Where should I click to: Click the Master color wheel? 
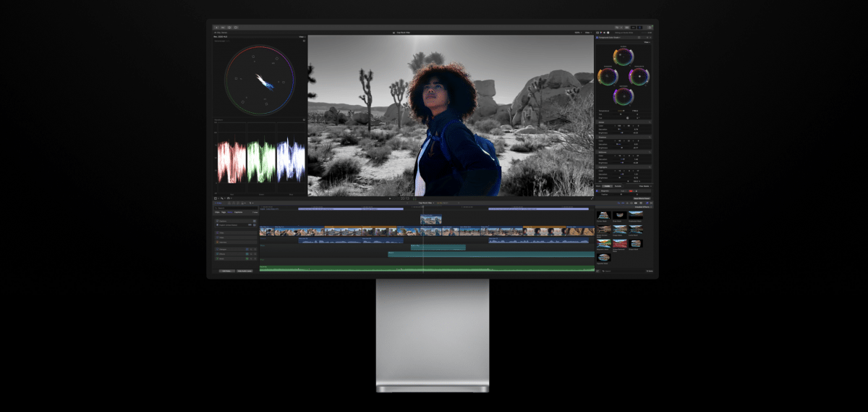pos(623,56)
